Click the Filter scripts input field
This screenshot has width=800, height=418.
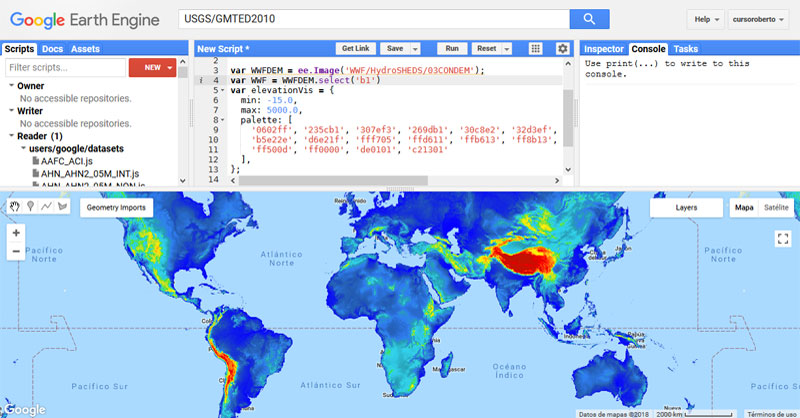click(65, 67)
